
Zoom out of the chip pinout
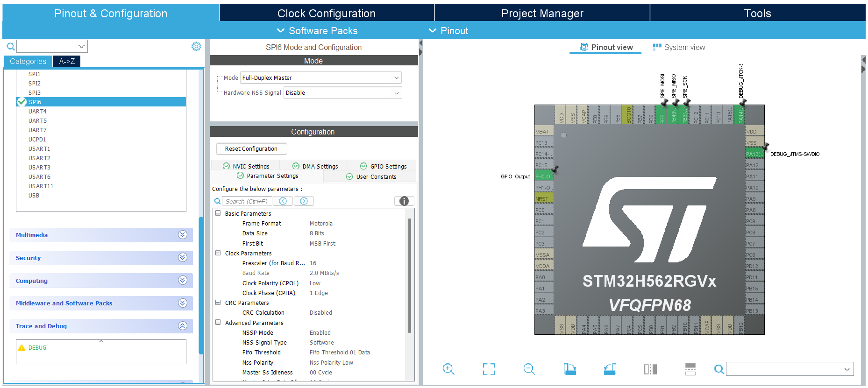coord(529,369)
